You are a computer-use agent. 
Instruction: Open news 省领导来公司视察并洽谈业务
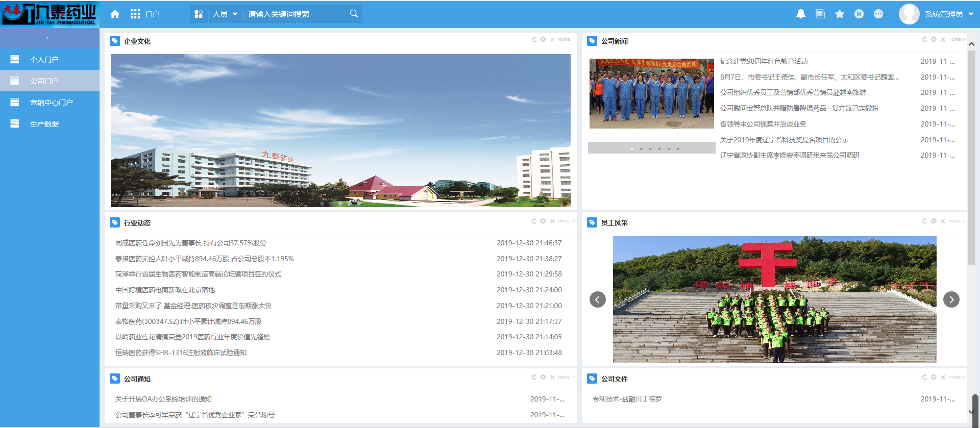pos(763,124)
